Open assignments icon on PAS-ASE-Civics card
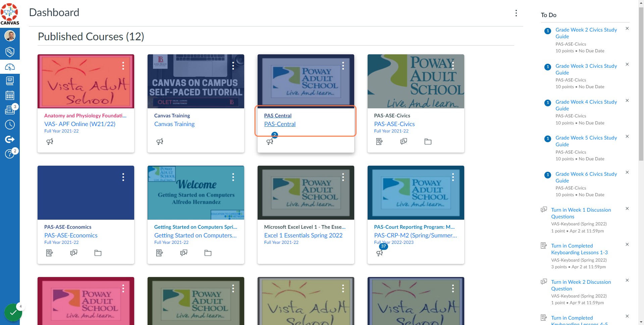 coord(379,142)
